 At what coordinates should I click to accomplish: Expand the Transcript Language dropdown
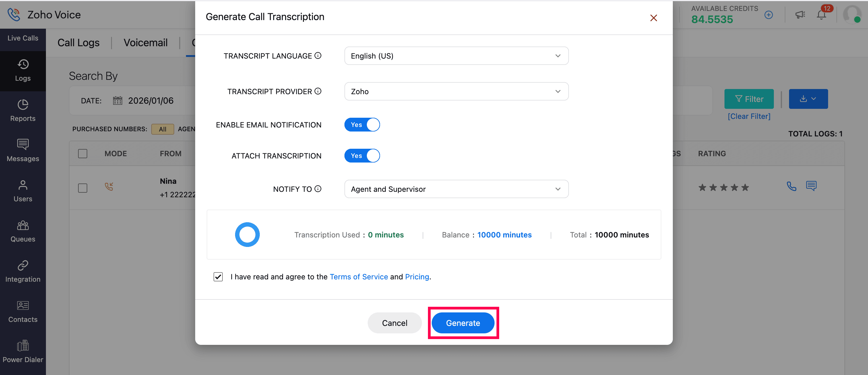point(456,56)
